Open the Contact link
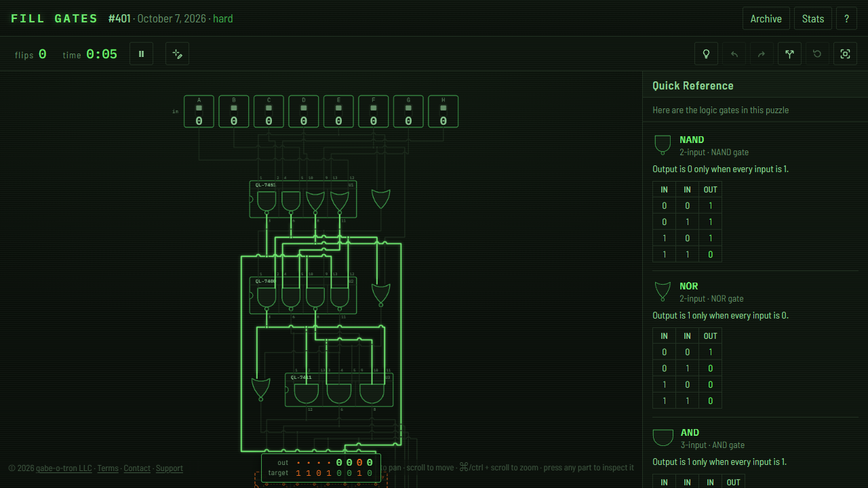 tap(137, 468)
